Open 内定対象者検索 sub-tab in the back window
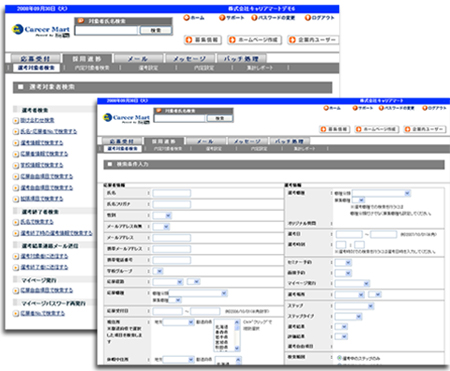The image size is (450, 371). pyautogui.click(x=92, y=68)
